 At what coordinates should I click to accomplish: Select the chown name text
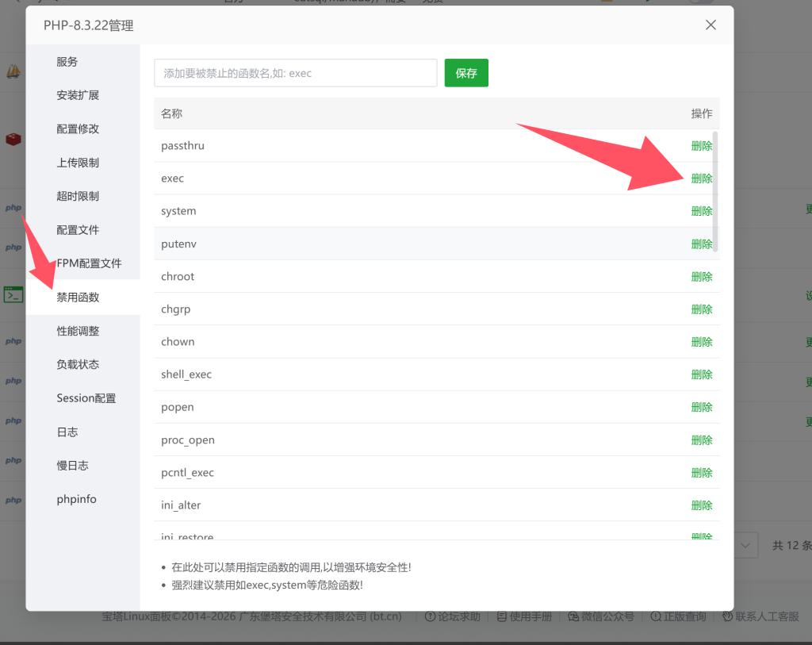click(178, 342)
